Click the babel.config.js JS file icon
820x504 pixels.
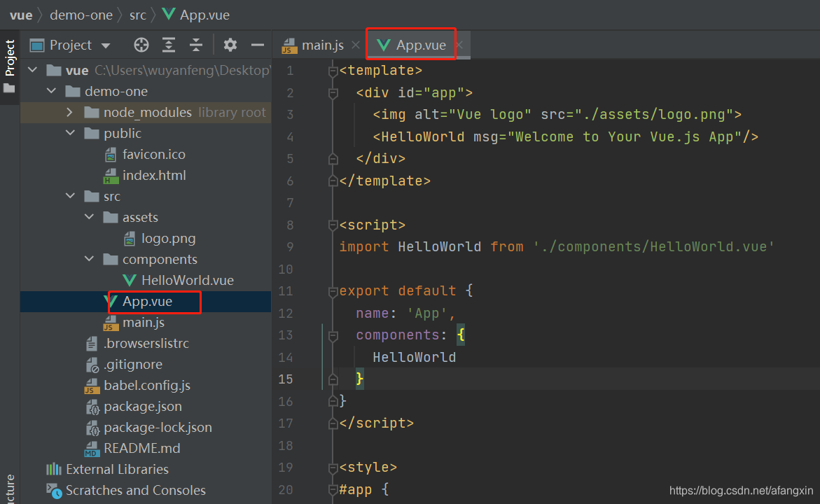pyautogui.click(x=92, y=386)
